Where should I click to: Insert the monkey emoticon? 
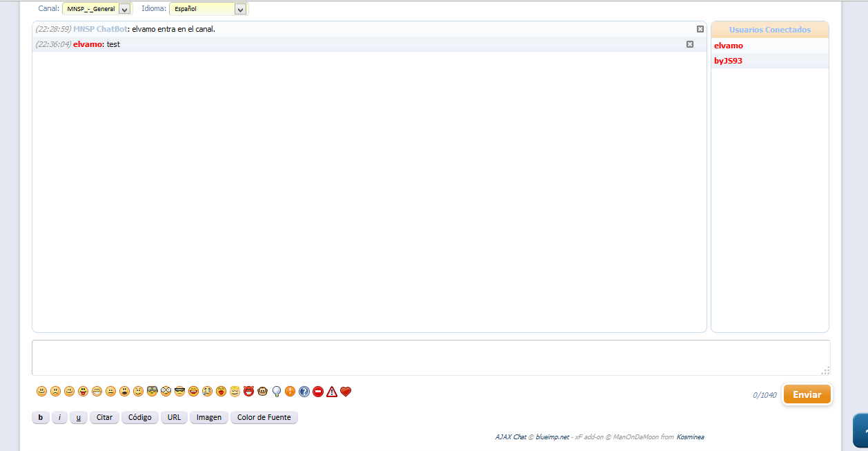pos(263,391)
